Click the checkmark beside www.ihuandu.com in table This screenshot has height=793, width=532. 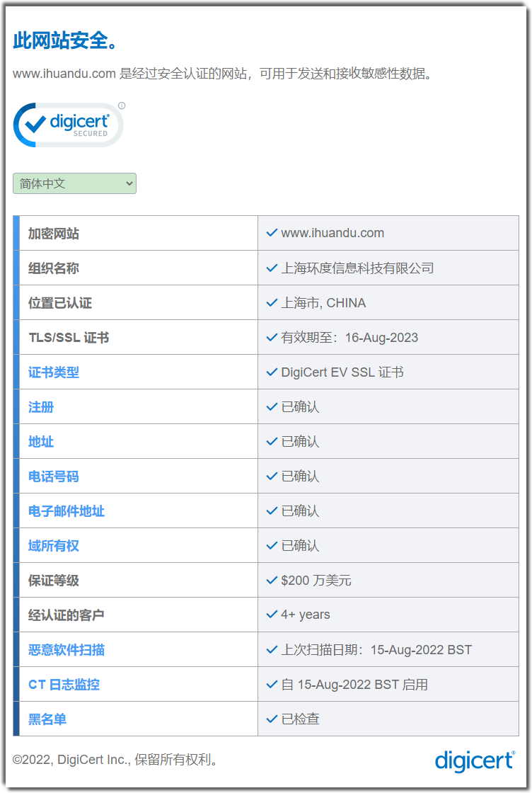[272, 233]
